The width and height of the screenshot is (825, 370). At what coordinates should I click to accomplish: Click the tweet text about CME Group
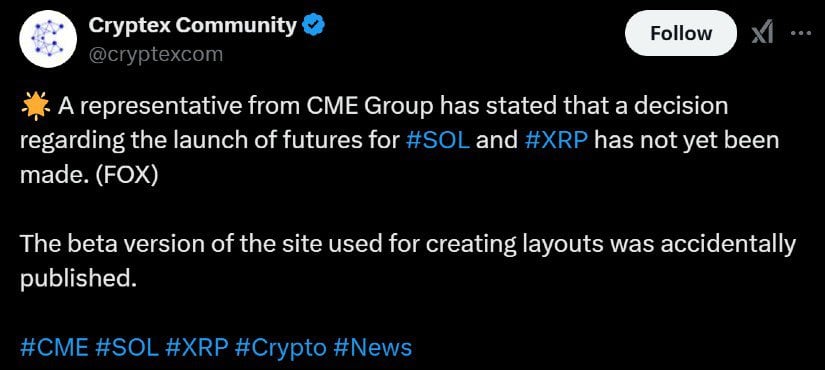(400, 141)
